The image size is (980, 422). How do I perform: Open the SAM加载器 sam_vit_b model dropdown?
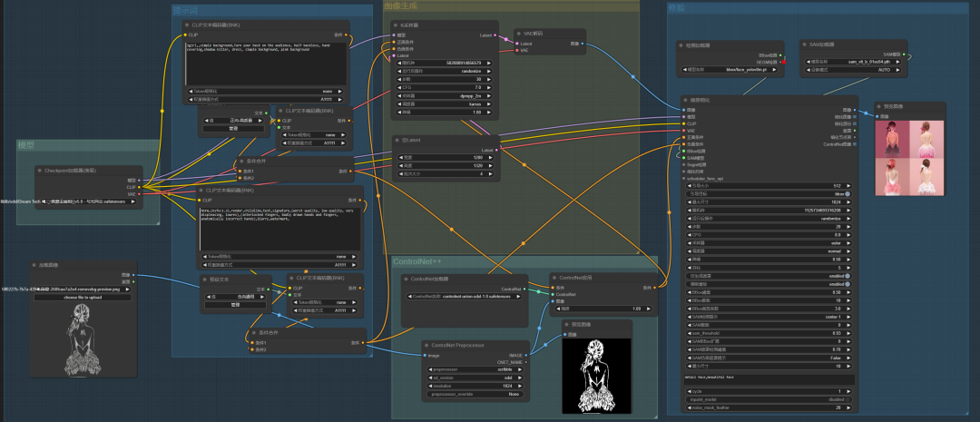coord(855,62)
